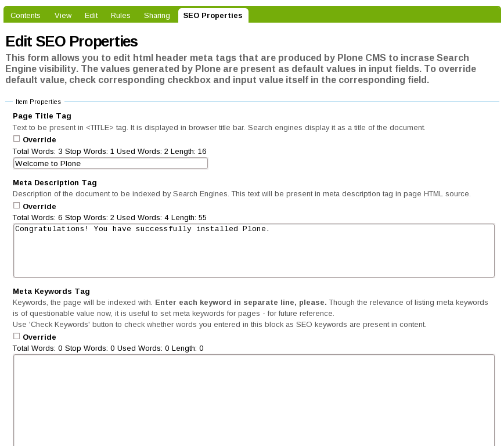Enable Override checkbox for Page Title Tag
The width and height of the screenshot is (504, 446).
click(x=17, y=139)
